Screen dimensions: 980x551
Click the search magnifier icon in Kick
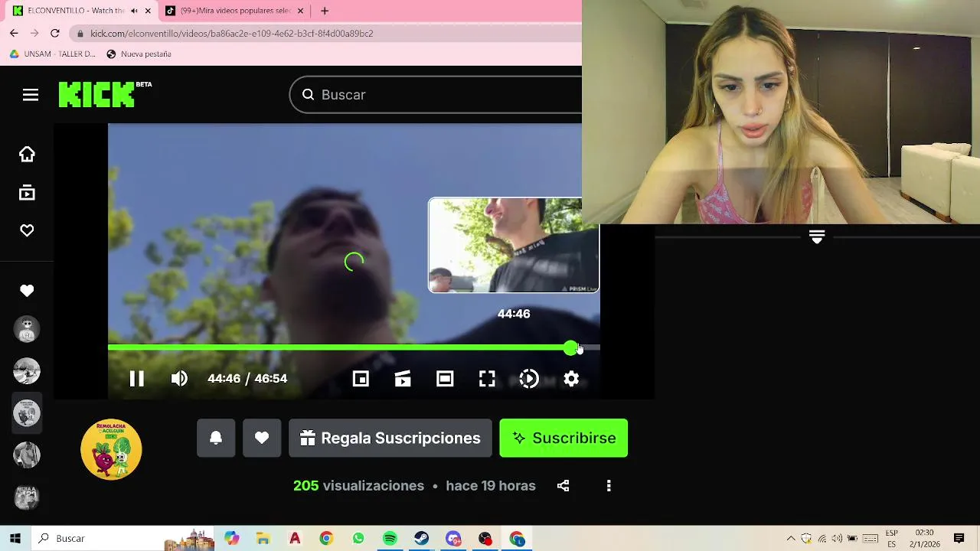pos(308,95)
